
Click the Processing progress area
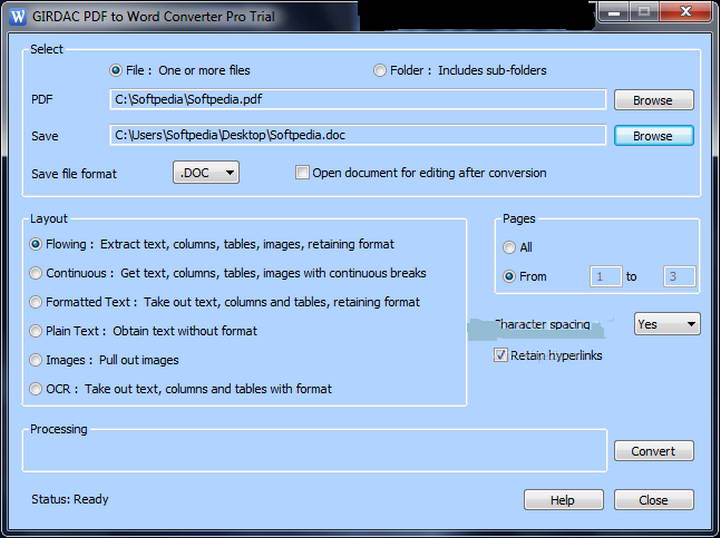tap(315, 451)
